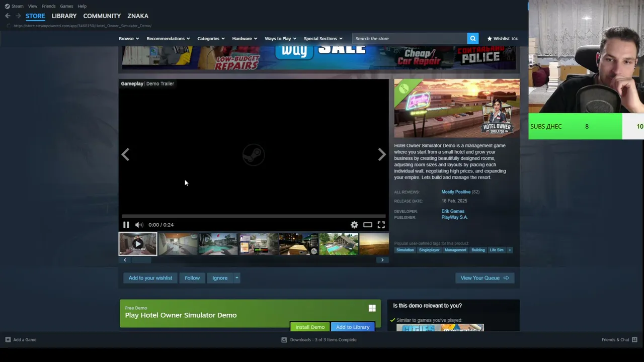Mute the trailer volume
The width and height of the screenshot is (644, 362).
[139, 225]
